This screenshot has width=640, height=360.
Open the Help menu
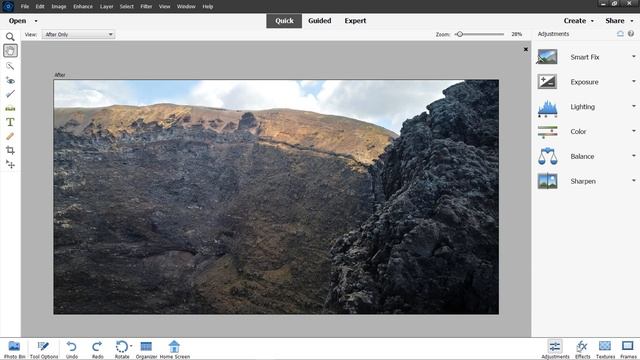208,7
